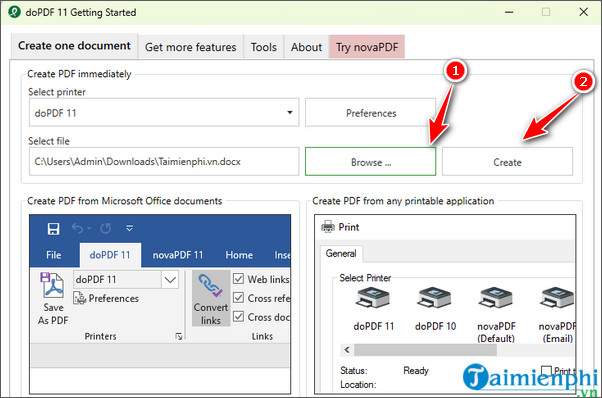The width and height of the screenshot is (602, 398).
Task: Click the Create button
Action: tap(507, 162)
